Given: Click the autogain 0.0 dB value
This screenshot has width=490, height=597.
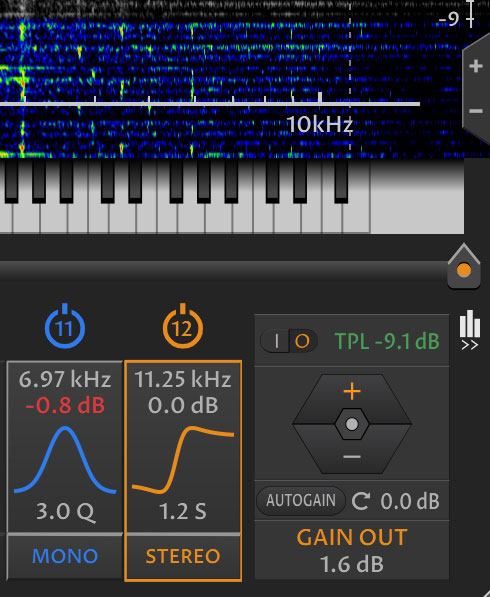Looking at the screenshot, I should (410, 501).
